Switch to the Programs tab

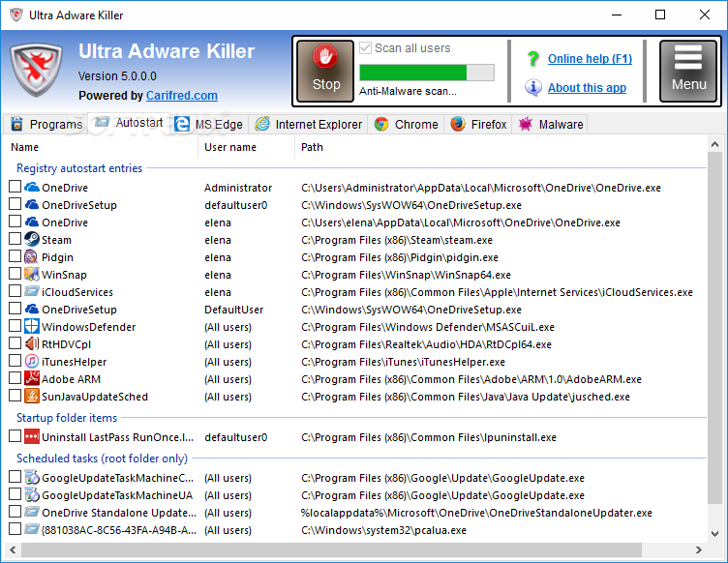click(x=46, y=124)
